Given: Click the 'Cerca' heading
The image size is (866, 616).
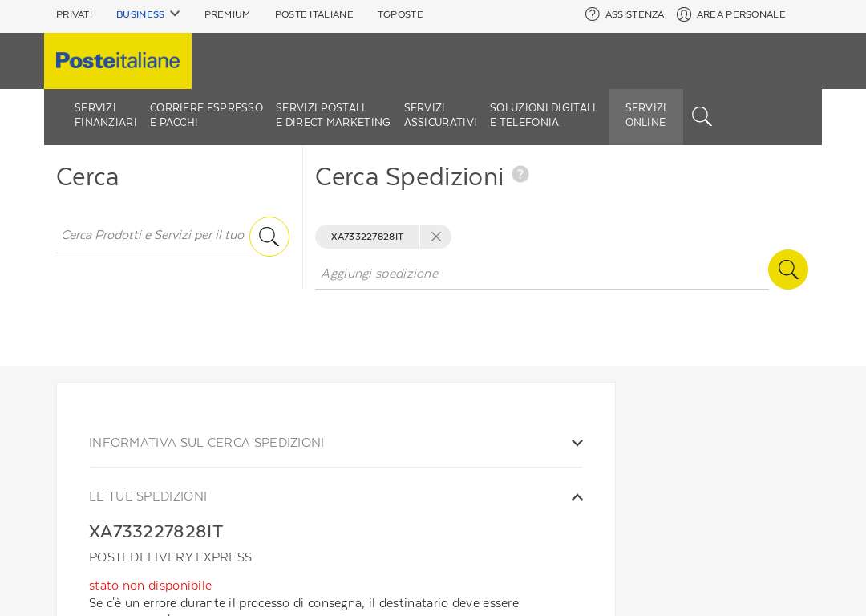Looking at the screenshot, I should click(x=87, y=176).
